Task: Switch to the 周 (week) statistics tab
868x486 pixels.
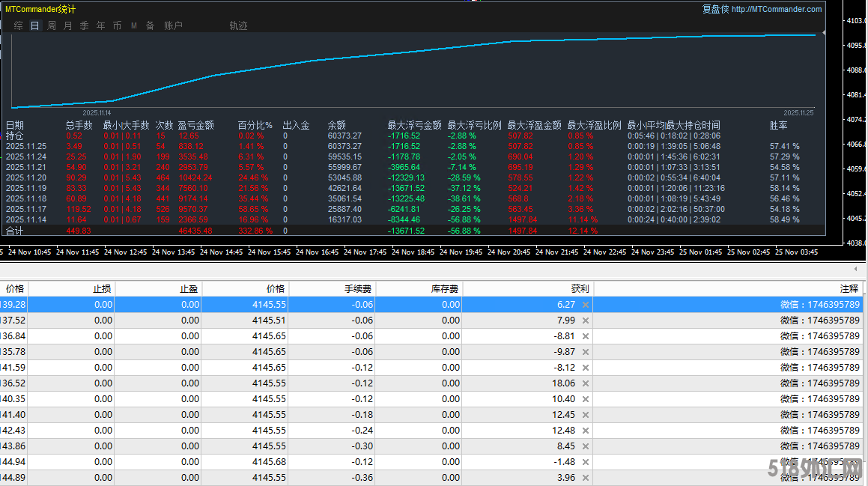Action: click(52, 25)
